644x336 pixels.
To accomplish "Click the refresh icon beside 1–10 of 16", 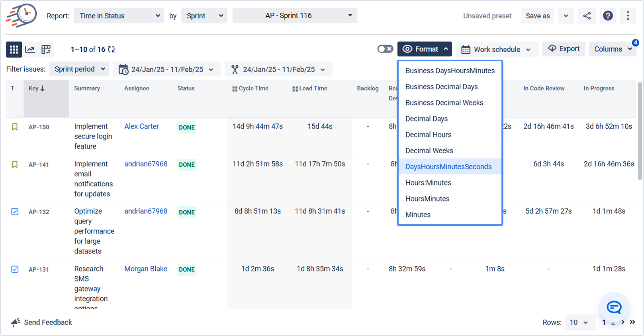I will point(112,49).
